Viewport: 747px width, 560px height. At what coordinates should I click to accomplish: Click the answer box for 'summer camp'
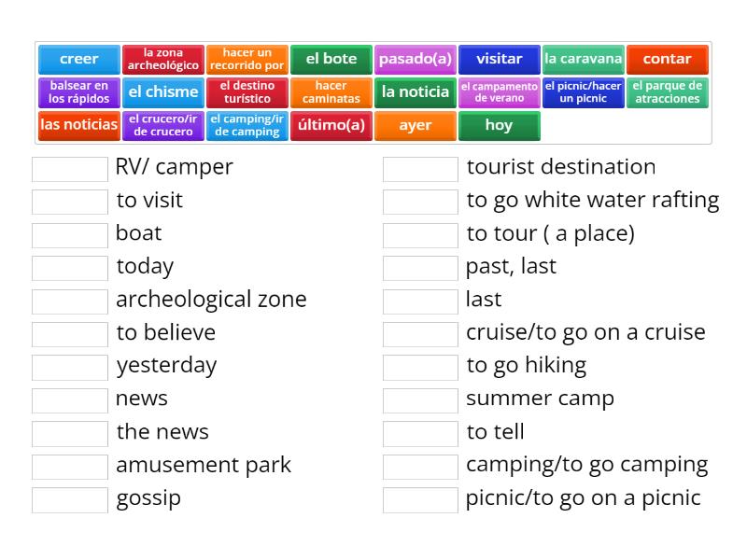point(420,400)
